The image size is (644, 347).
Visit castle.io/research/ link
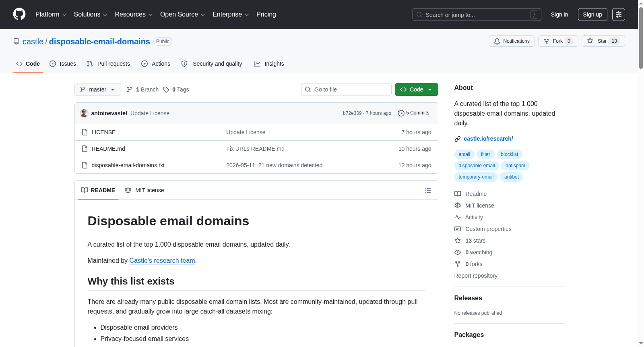pyautogui.click(x=488, y=139)
